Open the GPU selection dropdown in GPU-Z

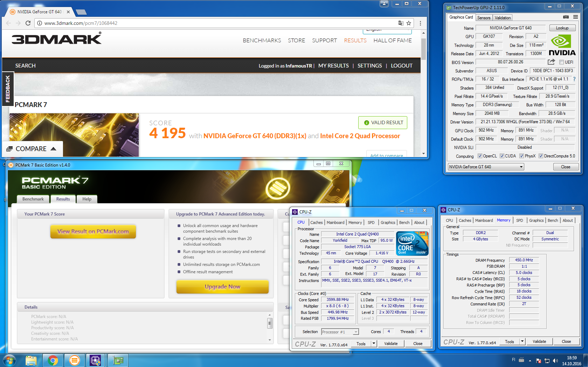pyautogui.click(x=486, y=167)
